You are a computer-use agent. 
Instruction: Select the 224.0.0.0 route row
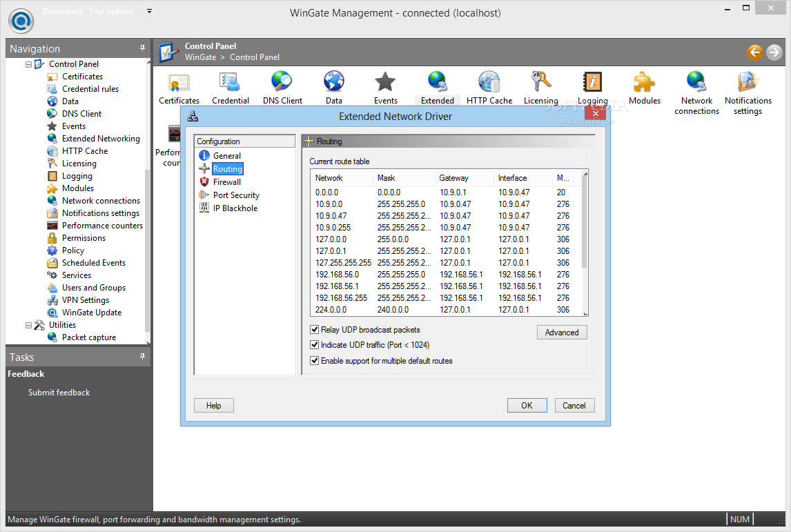tap(447, 310)
